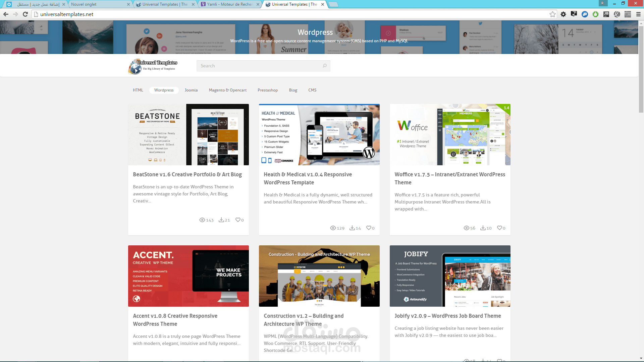This screenshot has height=362, width=644.
Task: Click the browser forward arrow
Action: pyautogui.click(x=15, y=14)
